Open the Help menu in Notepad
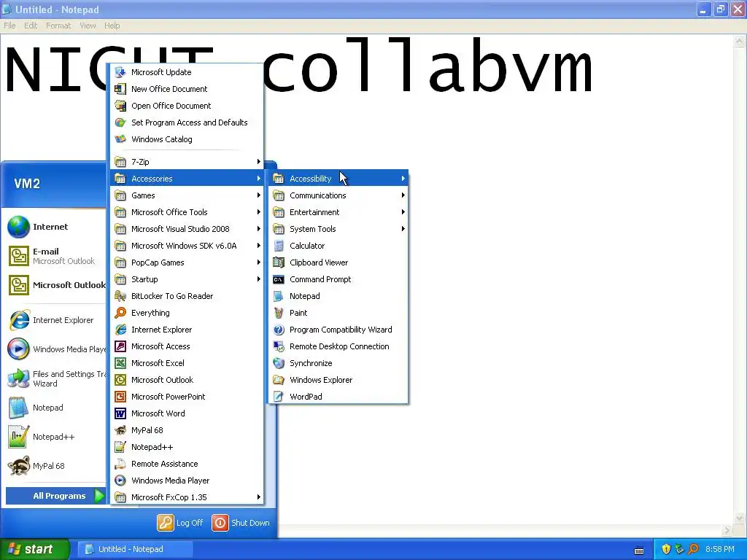Screen dimensions: 747x560 112,26
